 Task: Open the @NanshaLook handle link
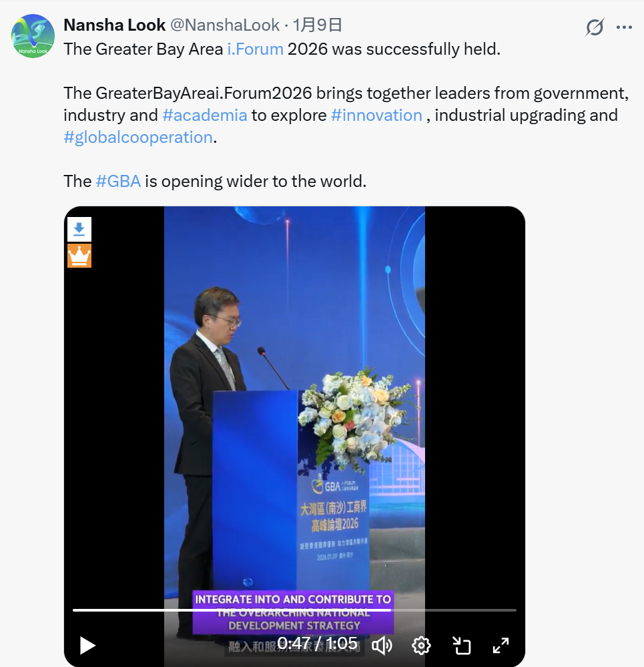coord(225,25)
